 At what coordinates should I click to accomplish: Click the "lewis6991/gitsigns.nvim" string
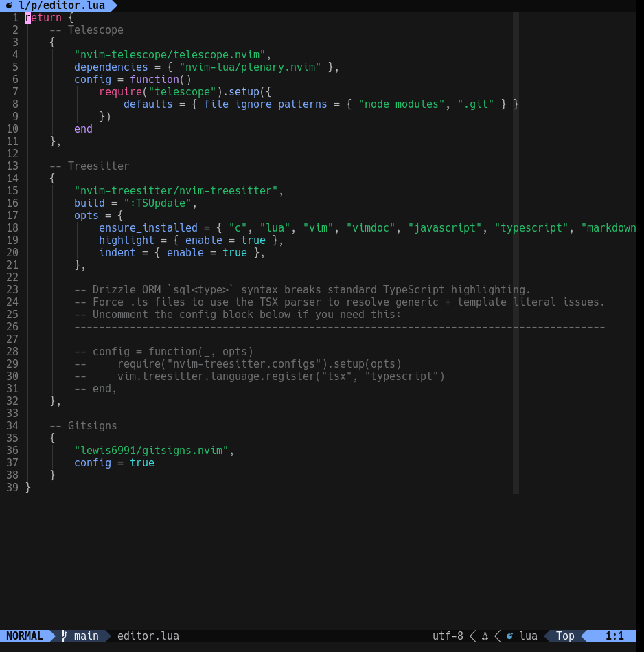151,451
